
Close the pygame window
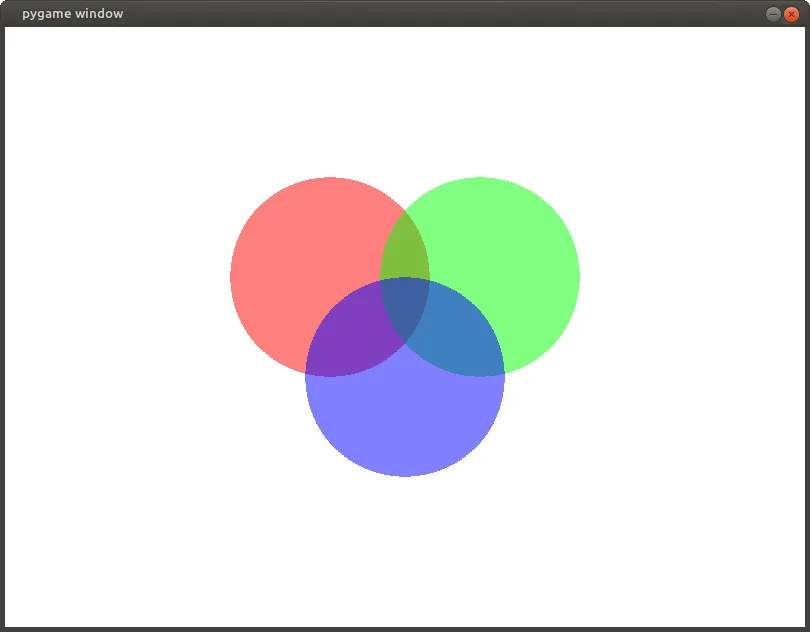click(x=791, y=14)
